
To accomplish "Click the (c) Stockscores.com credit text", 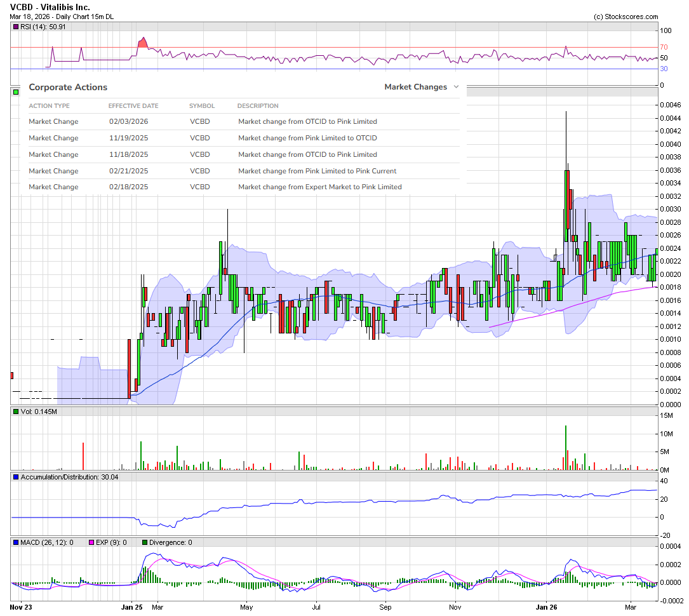I will pyautogui.click(x=625, y=17).
